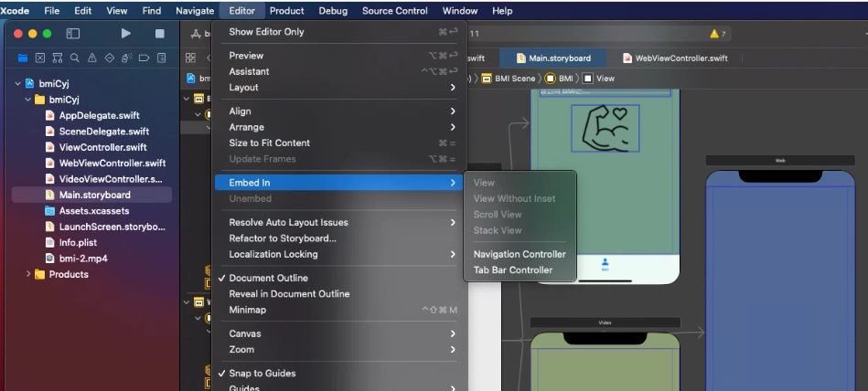Open the Breakpoint navigator tag icon

tap(144, 58)
